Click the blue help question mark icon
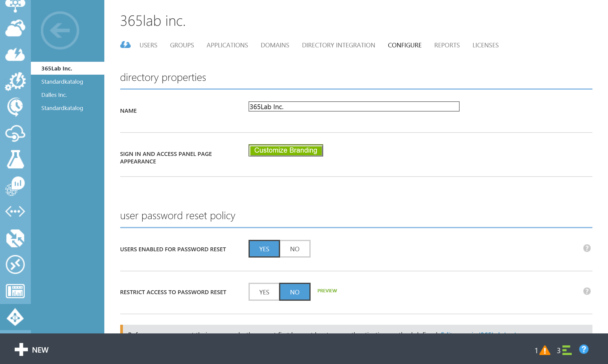Image resolution: width=608 pixels, height=364 pixels. (x=584, y=349)
